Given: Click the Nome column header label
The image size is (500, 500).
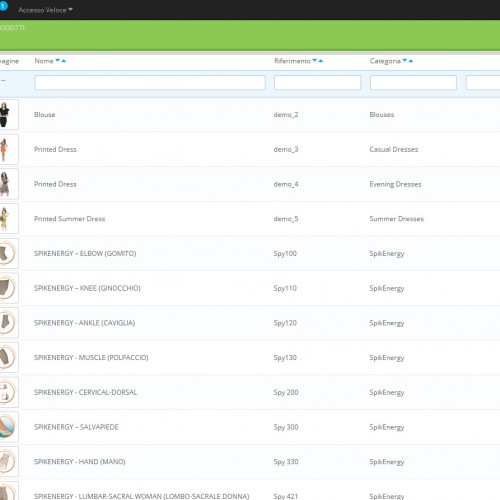Looking at the screenshot, I should point(44,61).
